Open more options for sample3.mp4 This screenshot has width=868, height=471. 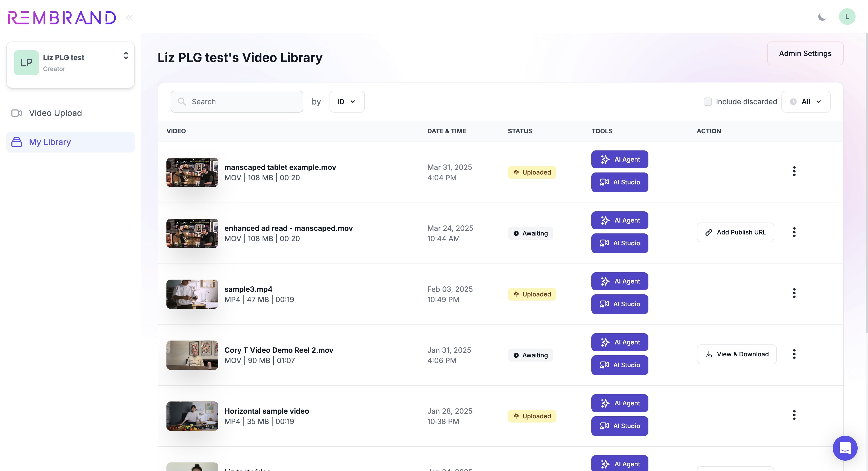[794, 293]
